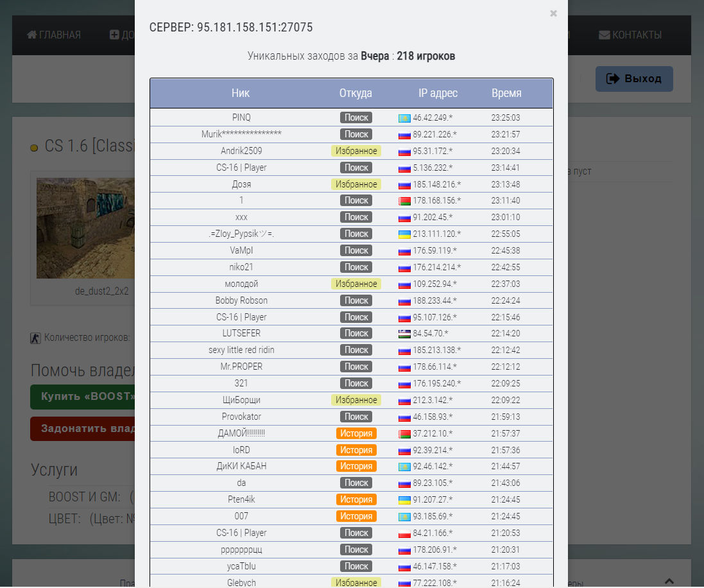Click the Избранное badge for Andrik2509

pos(356,151)
